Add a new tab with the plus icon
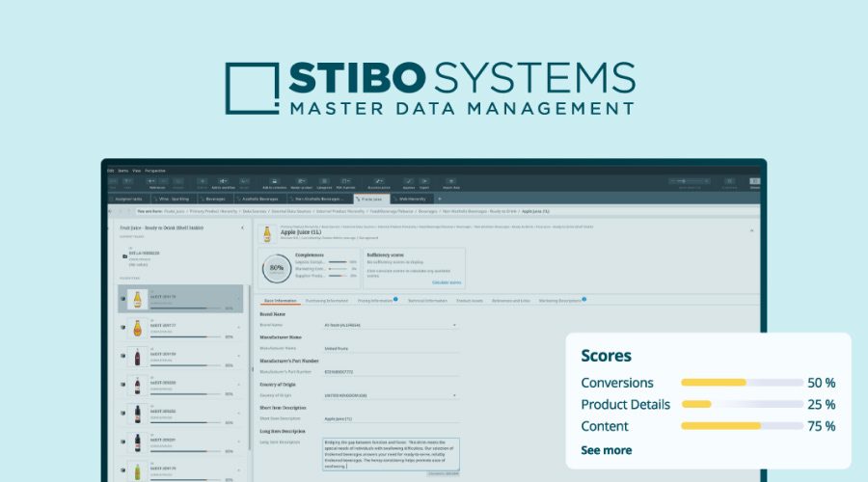This screenshot has width=868, height=482. 440,199
